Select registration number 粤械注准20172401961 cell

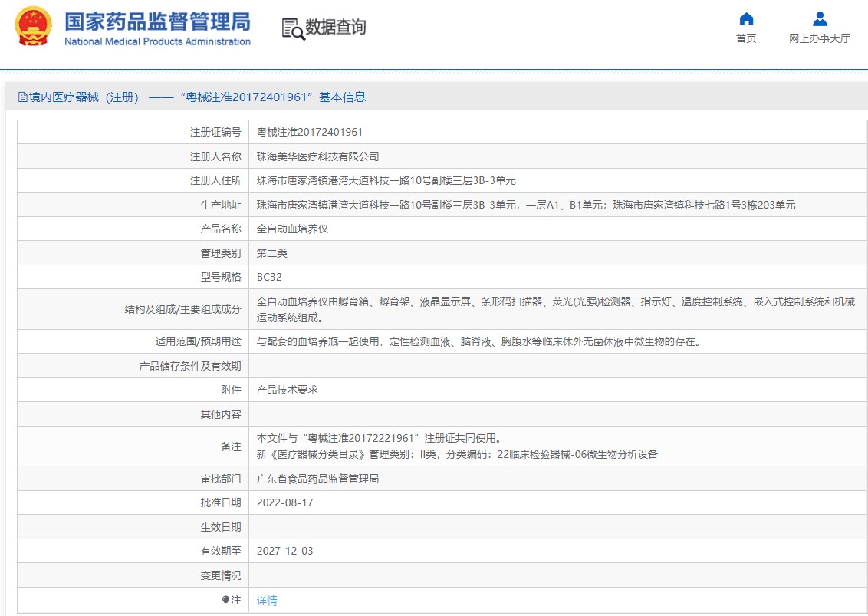click(310, 133)
